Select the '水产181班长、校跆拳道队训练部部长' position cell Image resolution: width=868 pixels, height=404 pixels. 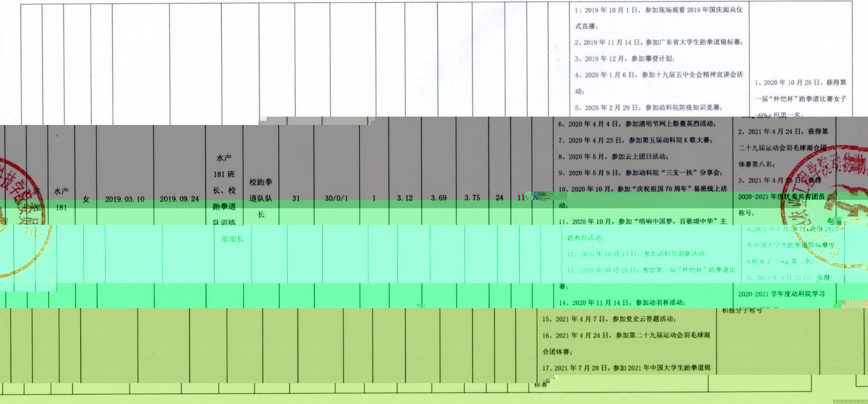(x=224, y=198)
